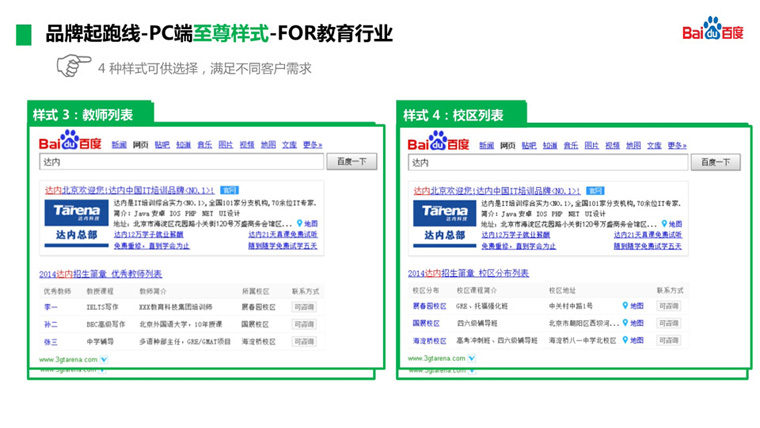Click the Baidu logo in the teacher list panel

(70, 141)
